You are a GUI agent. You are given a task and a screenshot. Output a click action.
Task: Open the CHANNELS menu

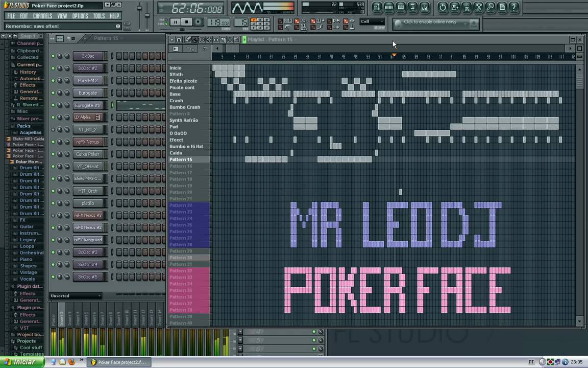(x=42, y=16)
